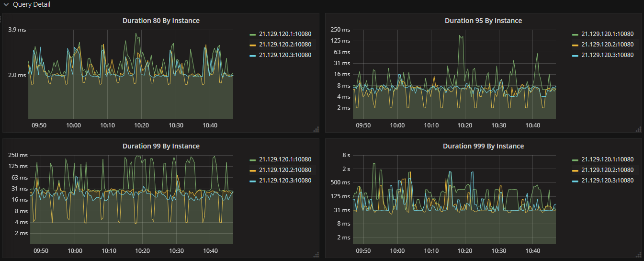644x261 pixels.
Task: Toggle 21.129.120.2:10080 series in Duration 95 legend
Action: pos(607,45)
